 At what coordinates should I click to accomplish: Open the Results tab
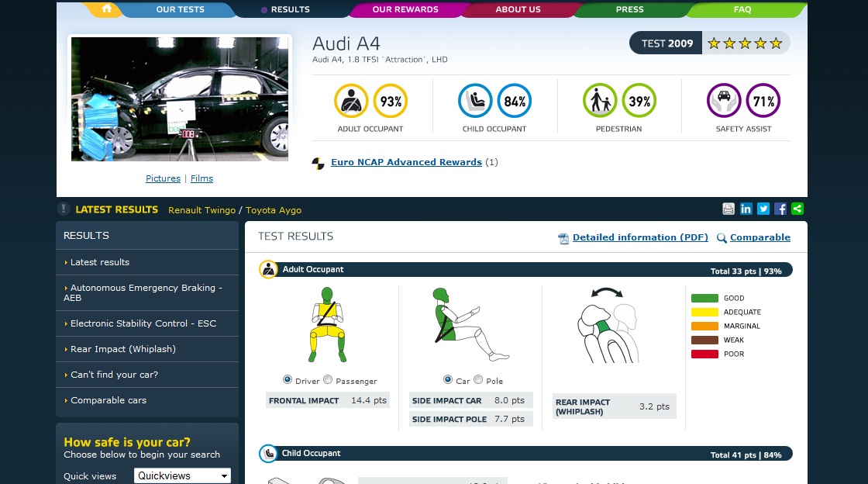click(x=290, y=9)
